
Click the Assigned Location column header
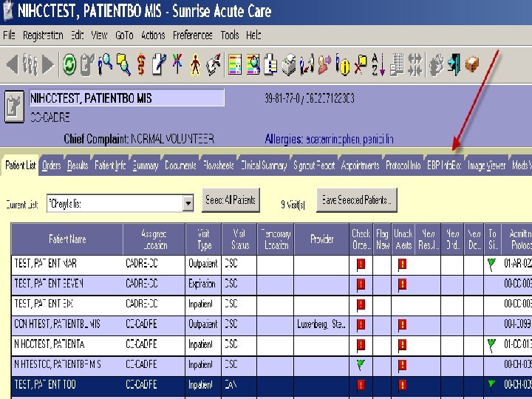(x=154, y=239)
